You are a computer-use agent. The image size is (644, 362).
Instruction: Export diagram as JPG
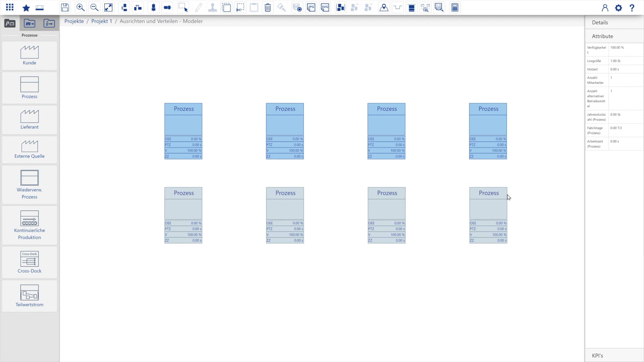311,7
